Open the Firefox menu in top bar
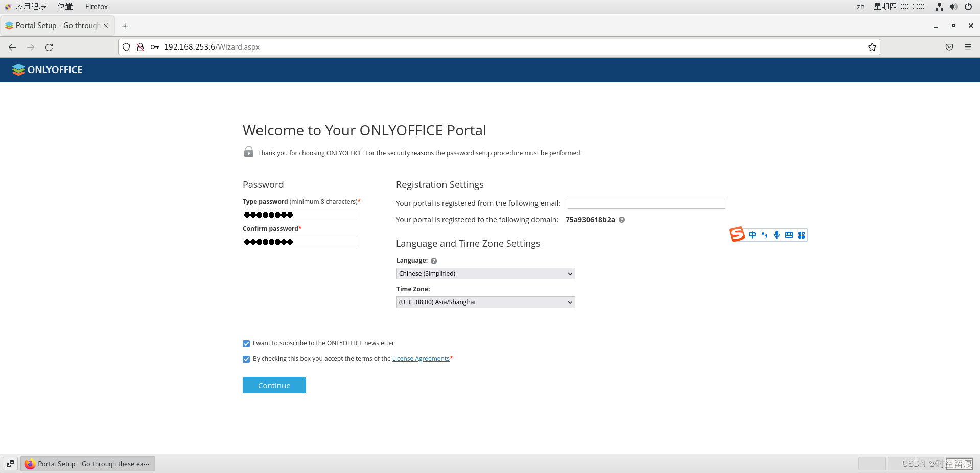This screenshot has width=980, height=473. [x=97, y=7]
